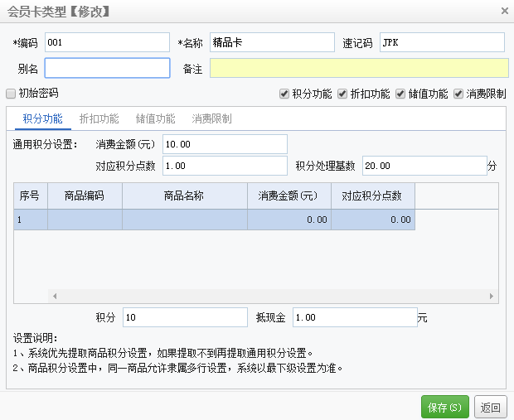Click the 抵现金 amount field
This screenshot has width=514, height=420.
(353, 317)
